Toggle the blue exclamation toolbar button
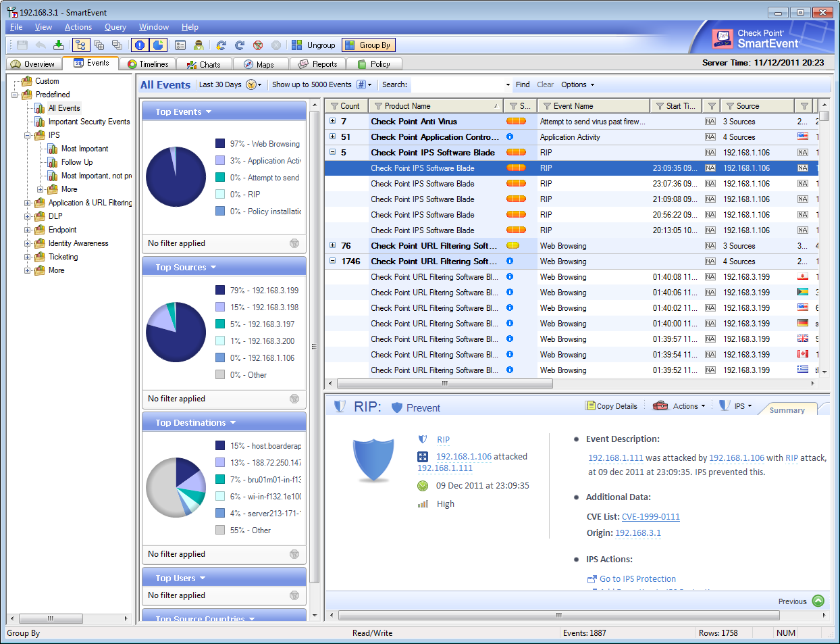 140,45
